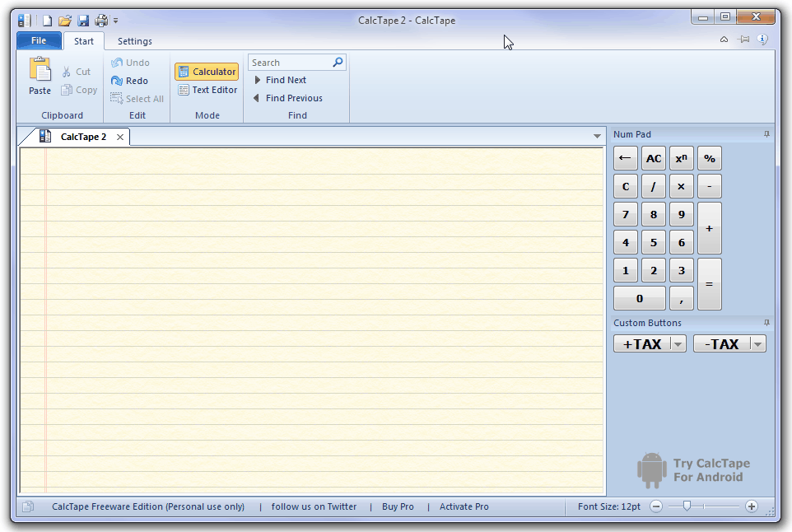Open the File menu

(x=39, y=40)
